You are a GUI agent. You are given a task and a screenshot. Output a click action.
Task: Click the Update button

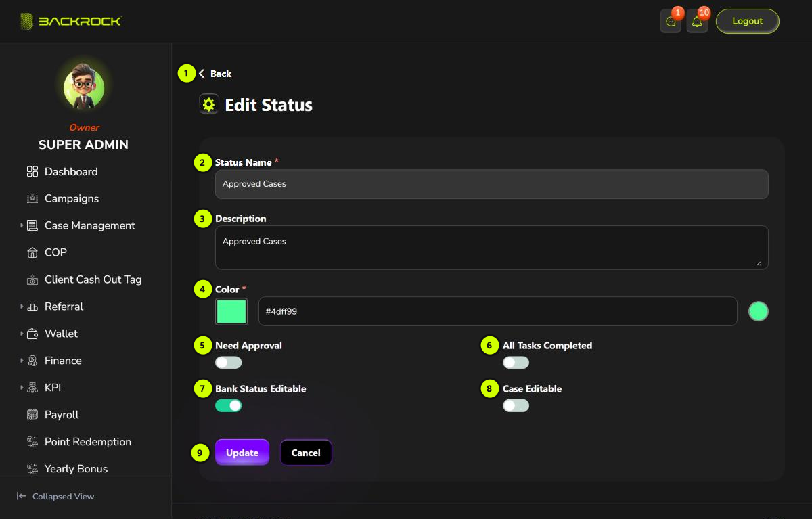coord(242,453)
